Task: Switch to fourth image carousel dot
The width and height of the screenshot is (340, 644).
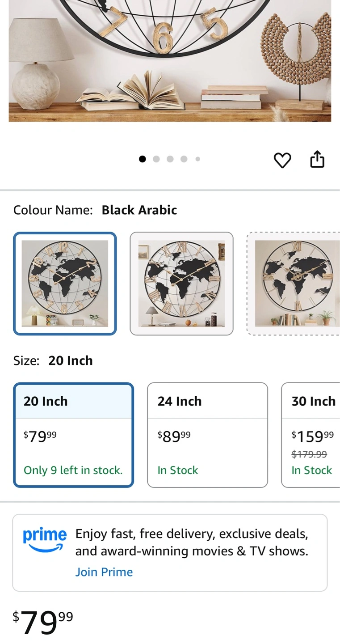Action: 184,159
